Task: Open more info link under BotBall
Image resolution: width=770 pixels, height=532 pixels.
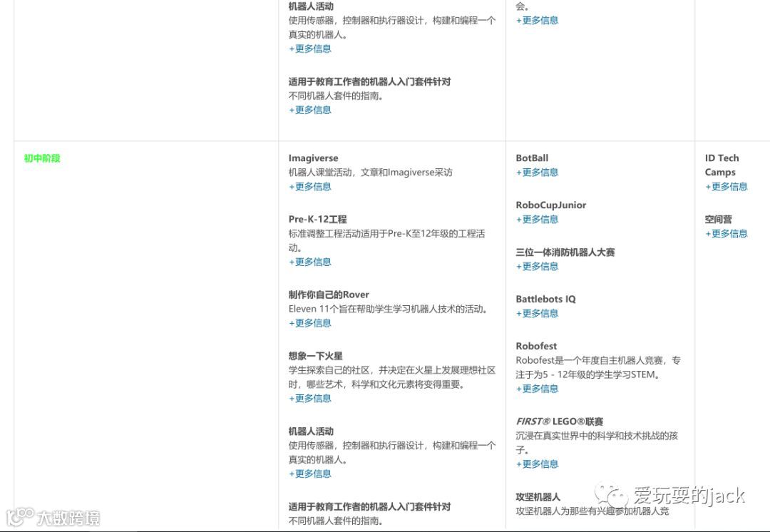Action: pyautogui.click(x=538, y=173)
